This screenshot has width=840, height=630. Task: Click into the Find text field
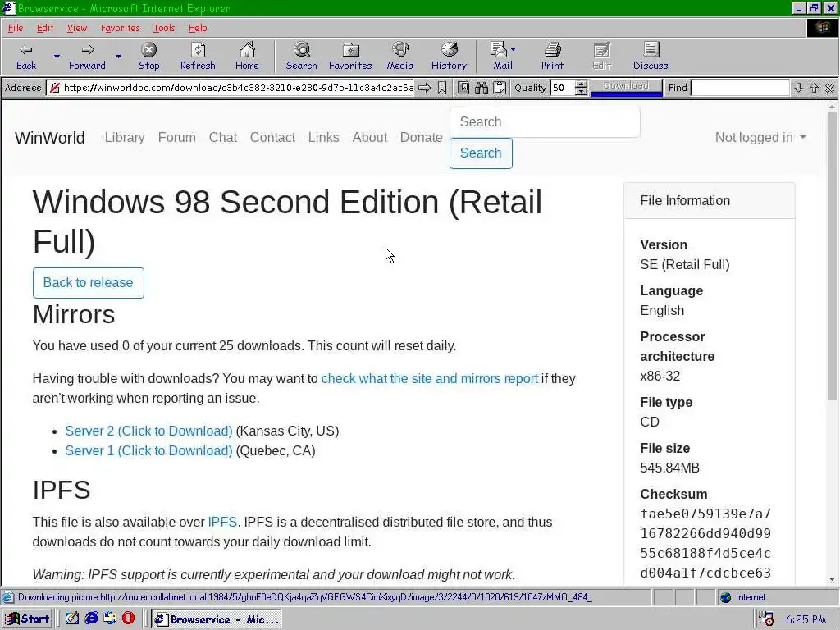pos(740,88)
